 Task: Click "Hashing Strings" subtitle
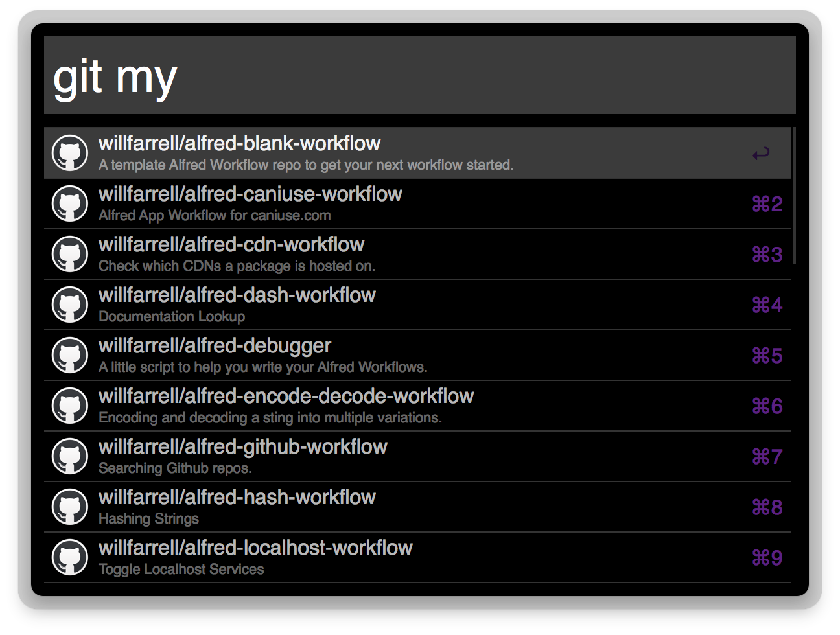point(149,519)
